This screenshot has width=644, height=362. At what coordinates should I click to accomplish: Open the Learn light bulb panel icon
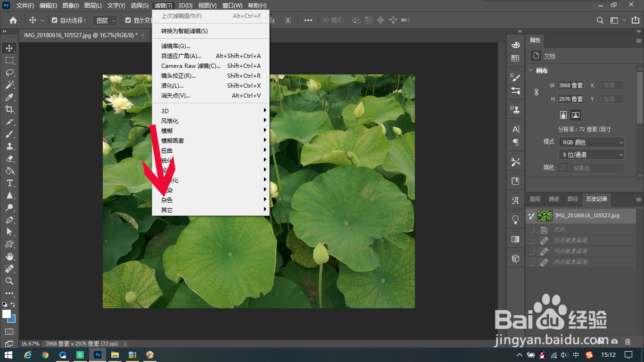pos(515,219)
